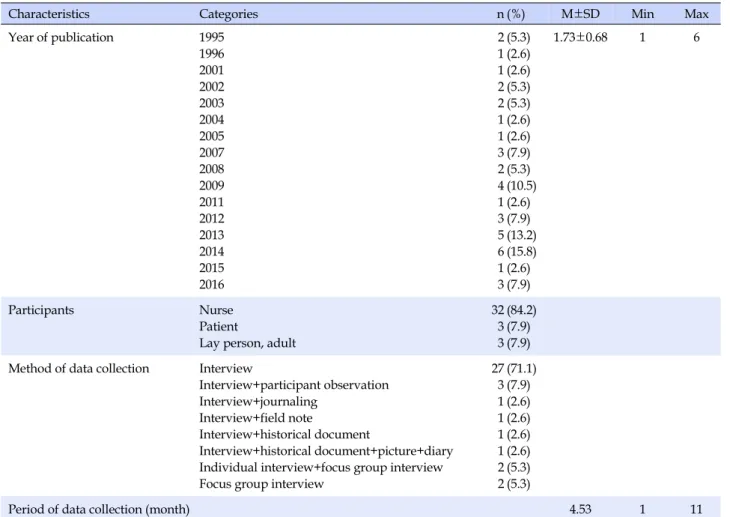The height and width of the screenshot is (517, 730).
Task: Select the year 1995 cell
Action: click(x=211, y=37)
